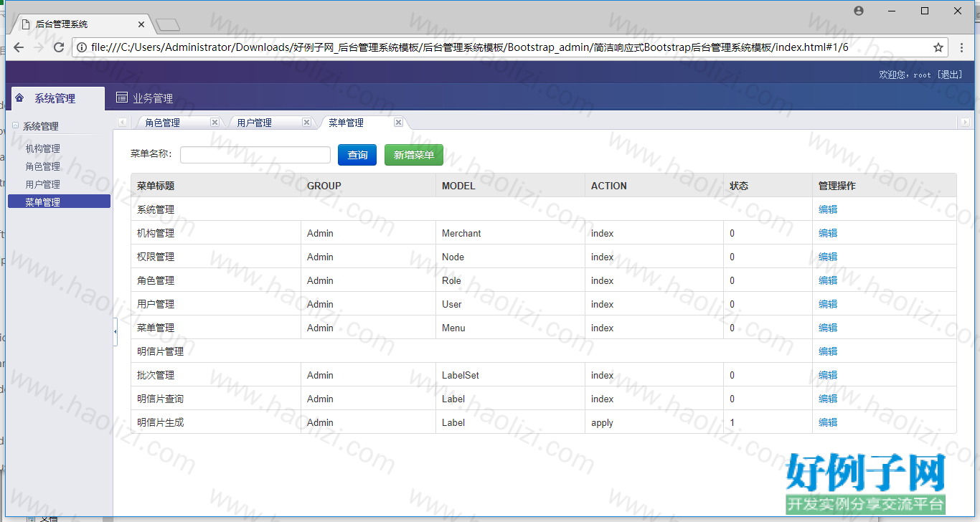
Task: Open 机构管理 in sidebar
Action: [43, 148]
